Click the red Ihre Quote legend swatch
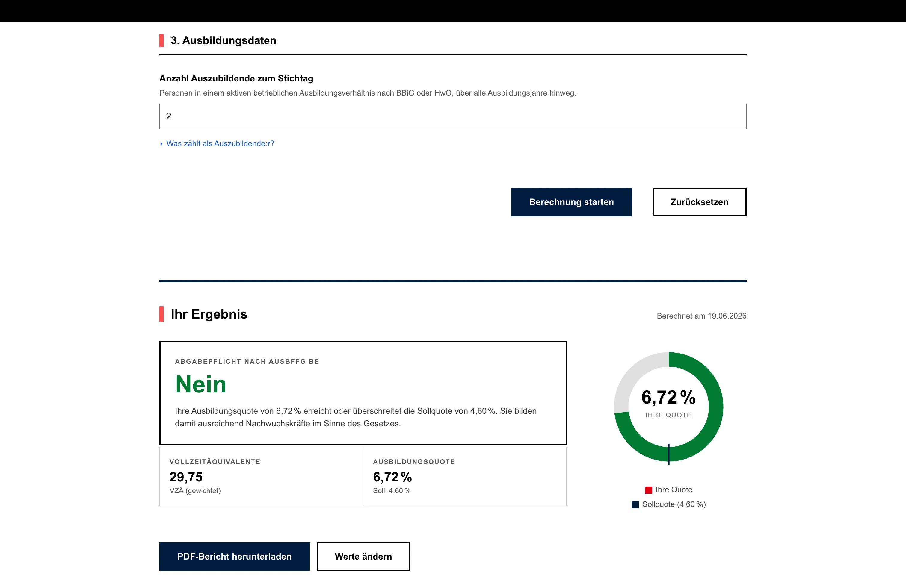The width and height of the screenshot is (906, 588). coord(649,490)
